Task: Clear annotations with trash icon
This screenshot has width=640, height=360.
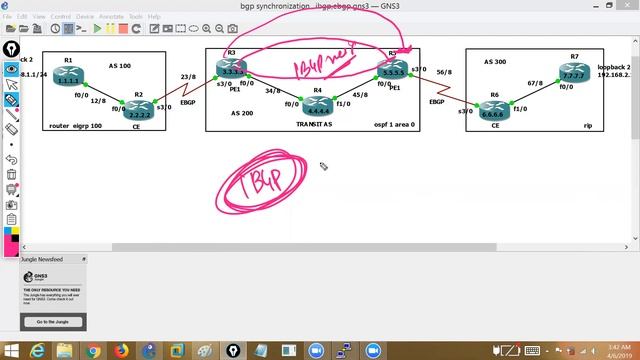Action: [x=11, y=175]
